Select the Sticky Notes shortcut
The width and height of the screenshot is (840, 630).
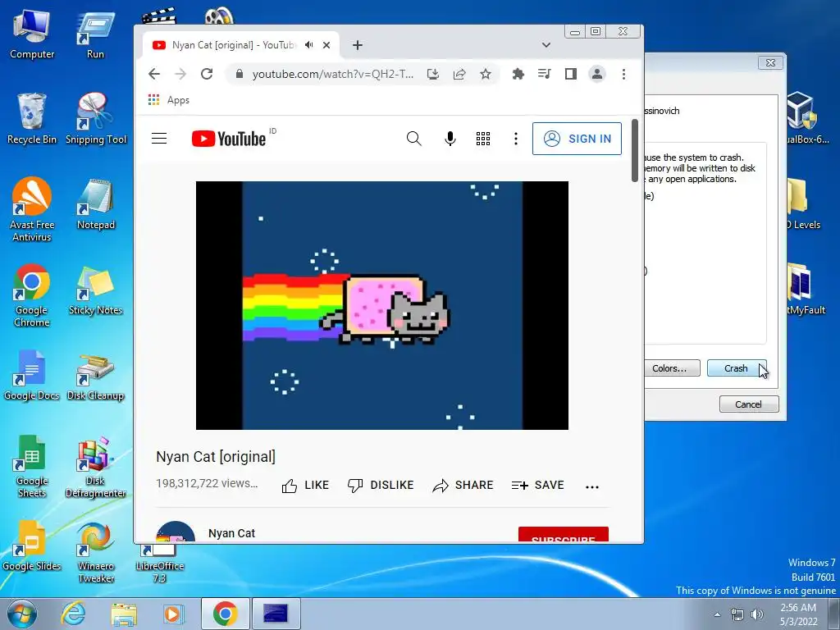95,290
